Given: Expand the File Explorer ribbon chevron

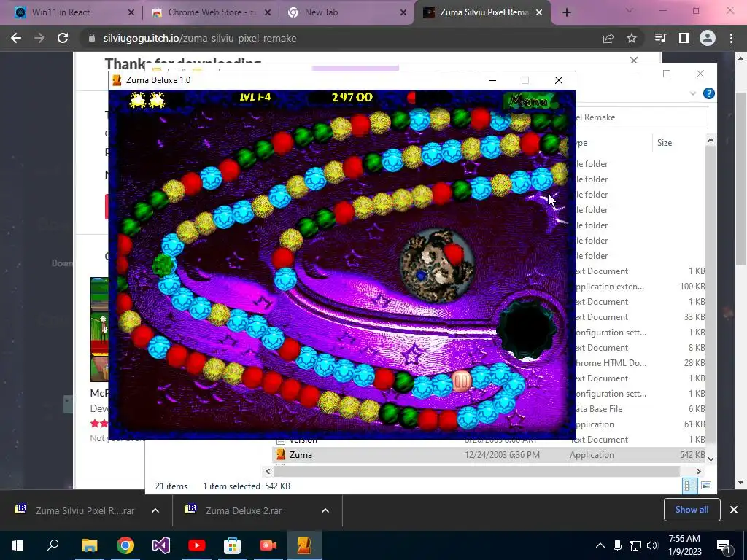Looking at the screenshot, I should click(x=693, y=94).
